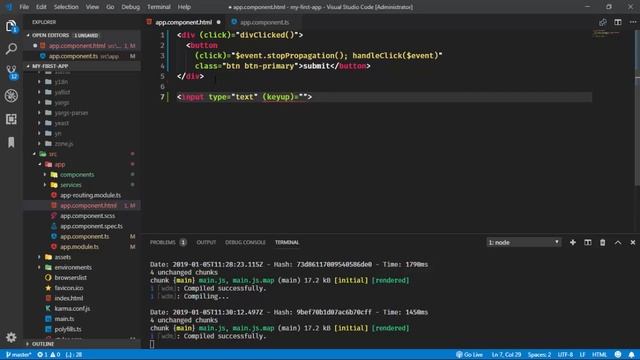Switch to the Output panel tab

[x=206, y=242]
